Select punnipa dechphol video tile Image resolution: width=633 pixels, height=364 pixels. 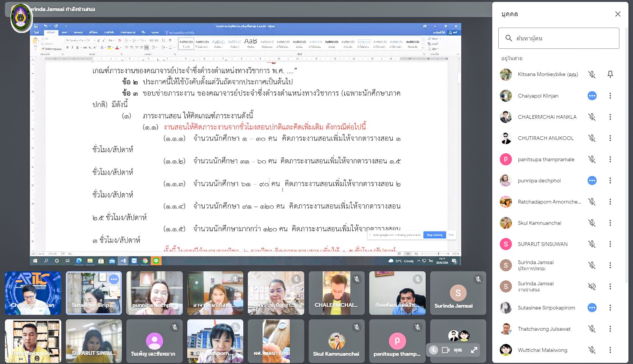click(154, 293)
